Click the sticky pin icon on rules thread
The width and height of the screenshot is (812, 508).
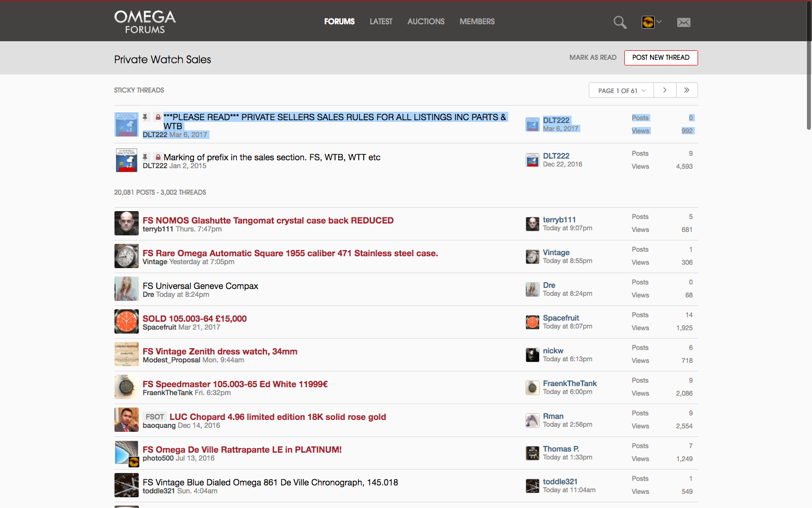[x=145, y=117]
